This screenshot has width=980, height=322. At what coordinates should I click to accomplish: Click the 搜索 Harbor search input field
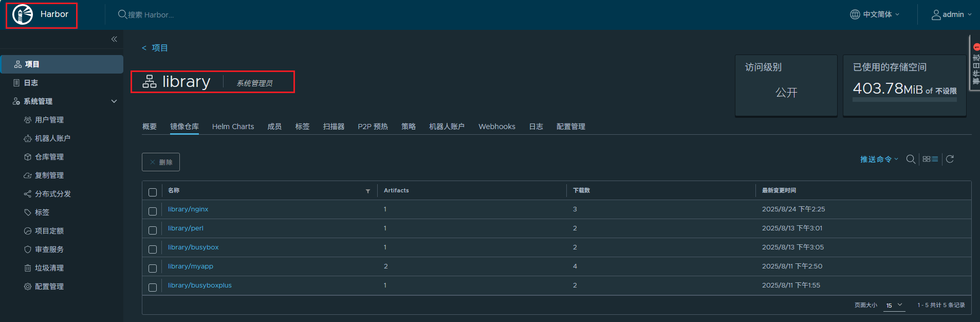click(151, 15)
